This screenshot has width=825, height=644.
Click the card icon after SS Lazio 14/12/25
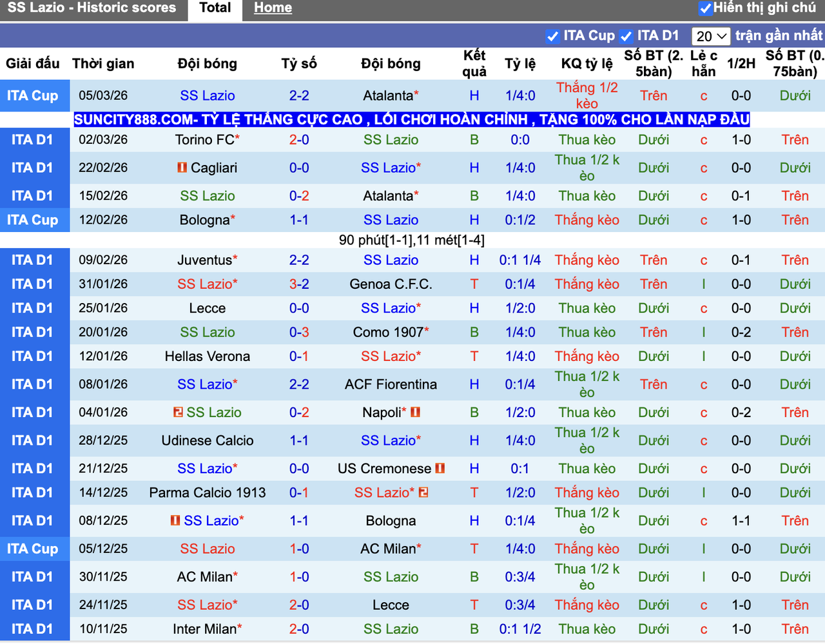[x=423, y=493]
